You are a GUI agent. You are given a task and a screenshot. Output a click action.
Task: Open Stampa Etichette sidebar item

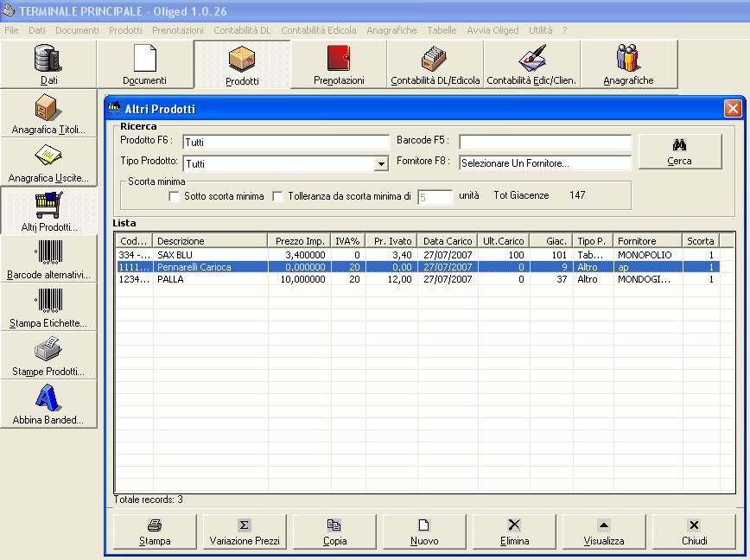coord(48,307)
